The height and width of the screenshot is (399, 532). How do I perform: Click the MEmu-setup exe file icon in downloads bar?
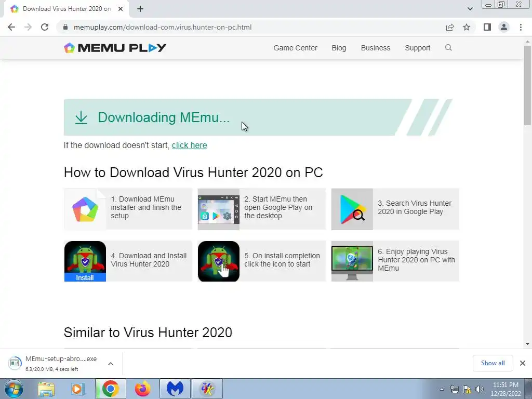(15, 363)
